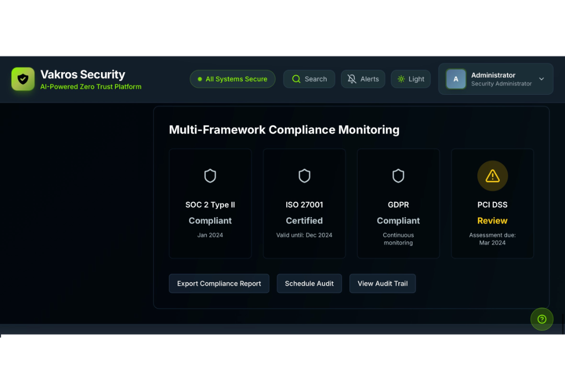Click the Alerts notification bell icon
565x392 pixels.
(x=351, y=79)
